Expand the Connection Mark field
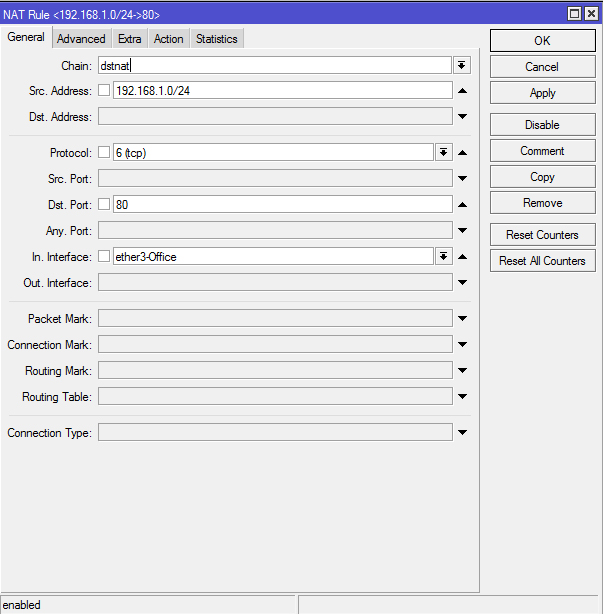The image size is (603, 614). click(462, 344)
